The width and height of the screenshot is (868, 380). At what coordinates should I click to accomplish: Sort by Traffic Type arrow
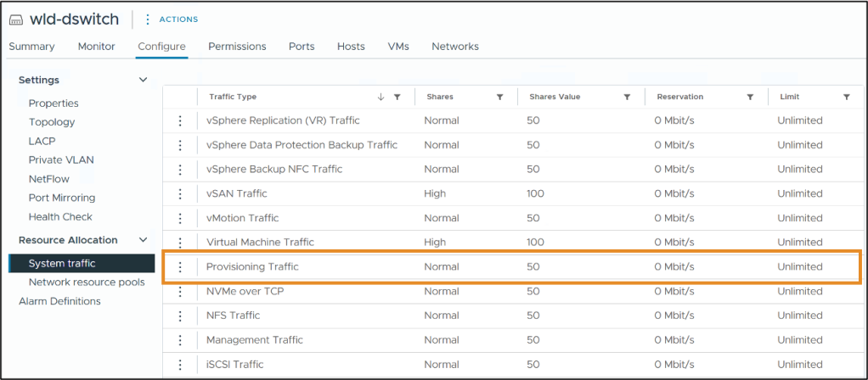381,97
